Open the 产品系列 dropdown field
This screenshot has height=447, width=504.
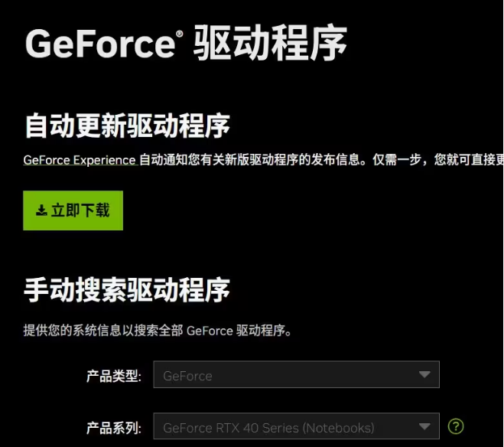tap(296, 426)
